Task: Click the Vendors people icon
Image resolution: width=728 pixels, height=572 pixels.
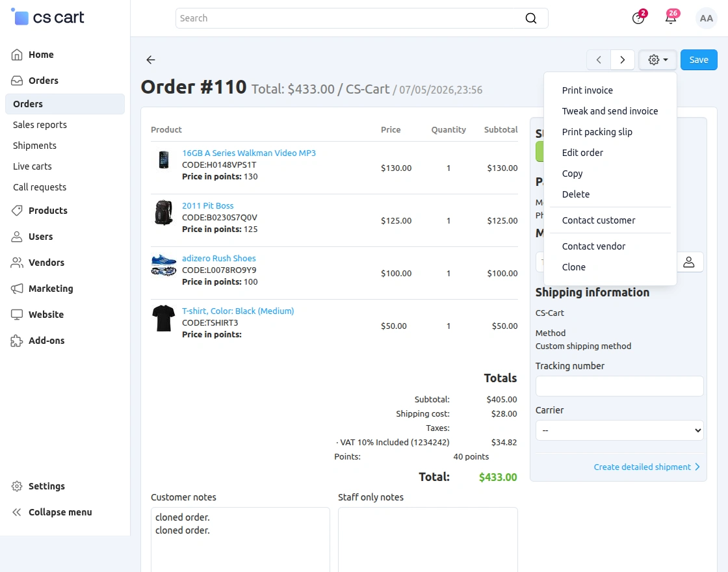Action: (x=17, y=263)
